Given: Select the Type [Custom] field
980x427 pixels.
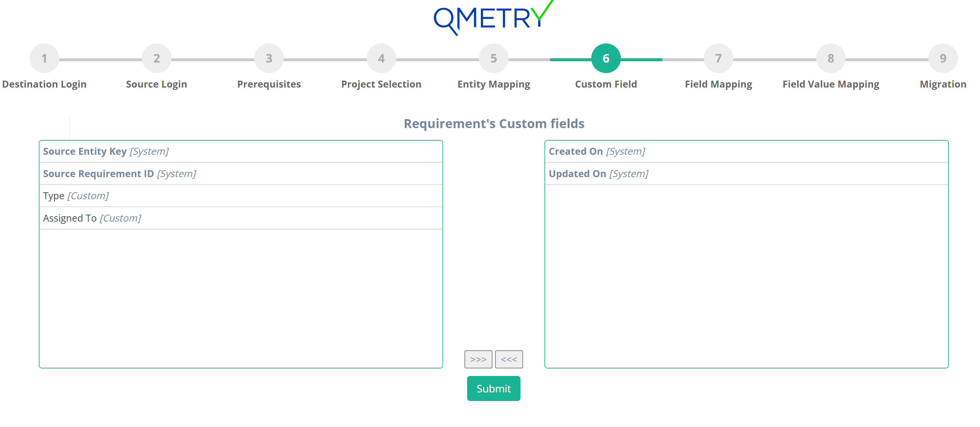Looking at the screenshot, I should point(241,196).
